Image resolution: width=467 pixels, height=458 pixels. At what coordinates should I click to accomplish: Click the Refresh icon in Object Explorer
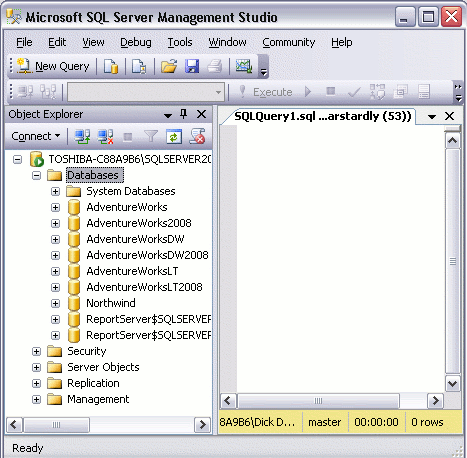click(174, 136)
